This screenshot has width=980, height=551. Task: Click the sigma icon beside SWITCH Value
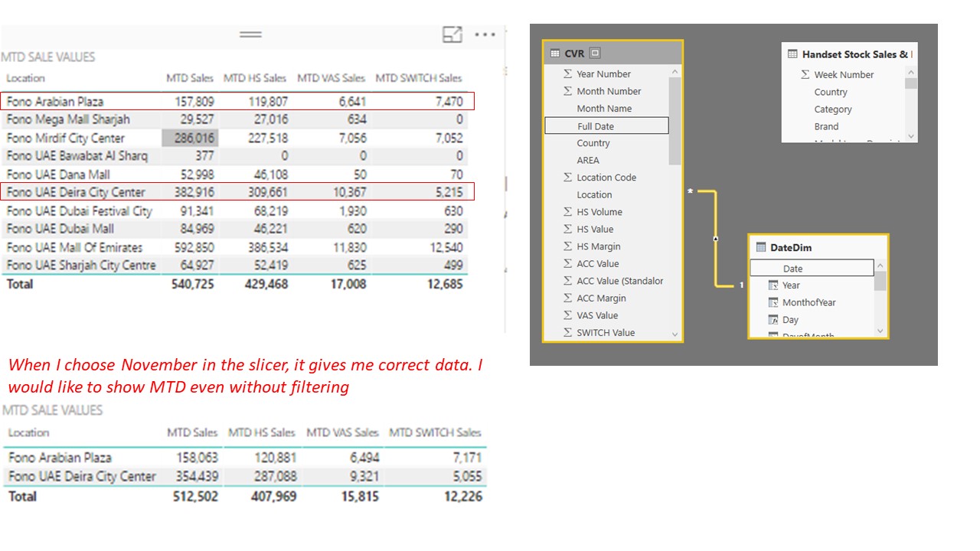(x=567, y=333)
